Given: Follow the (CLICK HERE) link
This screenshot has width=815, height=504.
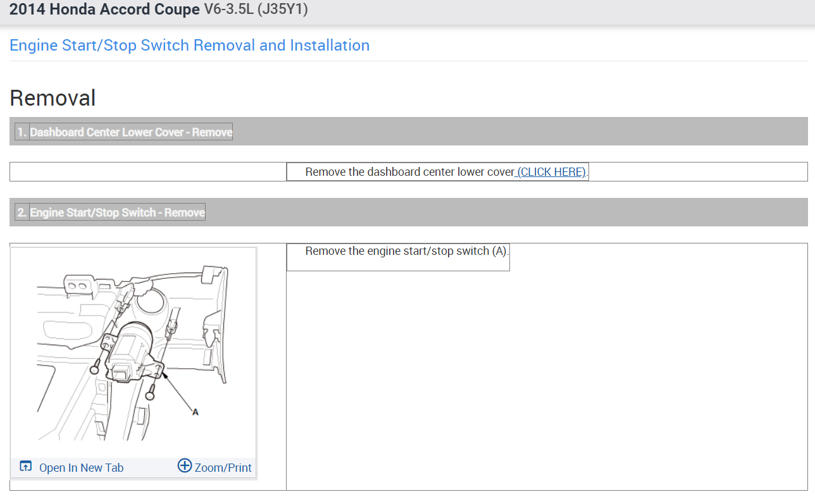Looking at the screenshot, I should (552, 172).
